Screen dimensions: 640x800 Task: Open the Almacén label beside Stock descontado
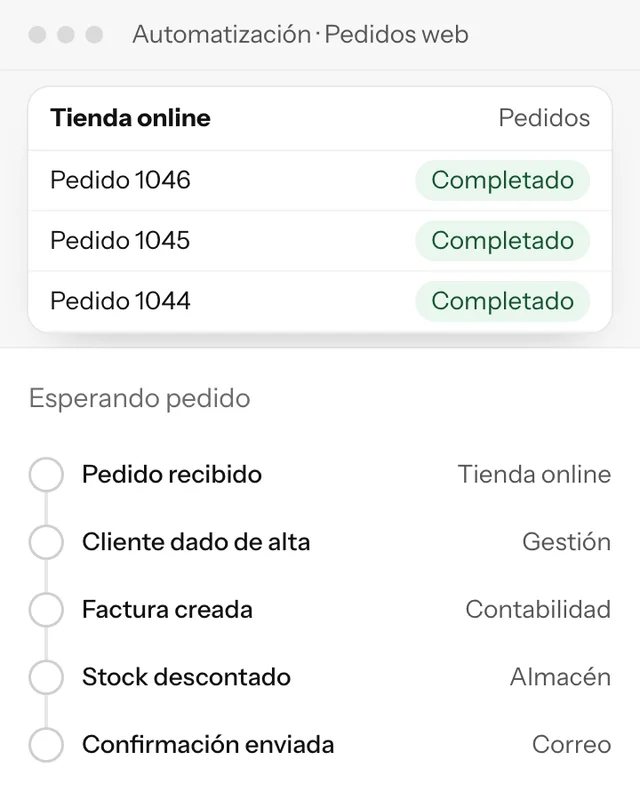click(x=560, y=677)
